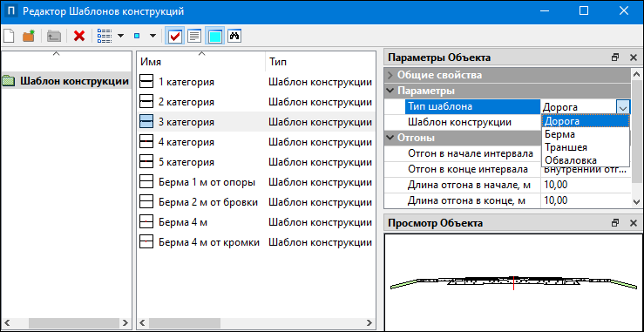The image size is (644, 332).
Task: Click tree panel horizontal scrollbar right arrow
Action: coord(125,323)
